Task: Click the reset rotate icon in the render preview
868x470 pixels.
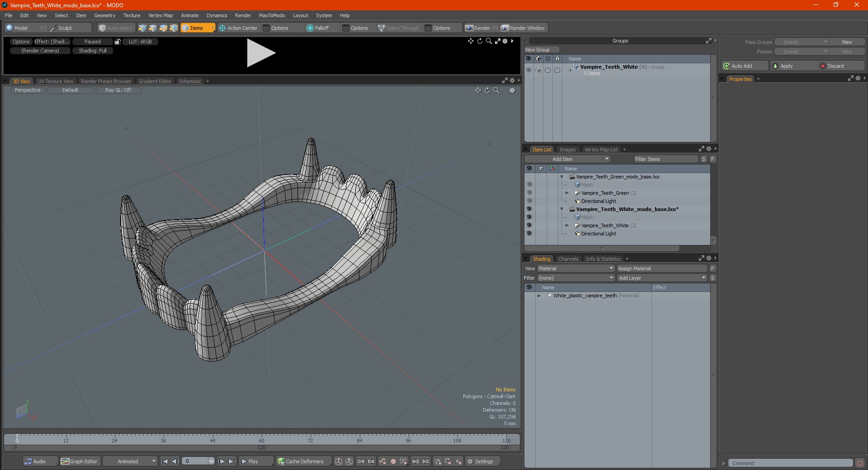Action: 480,41
